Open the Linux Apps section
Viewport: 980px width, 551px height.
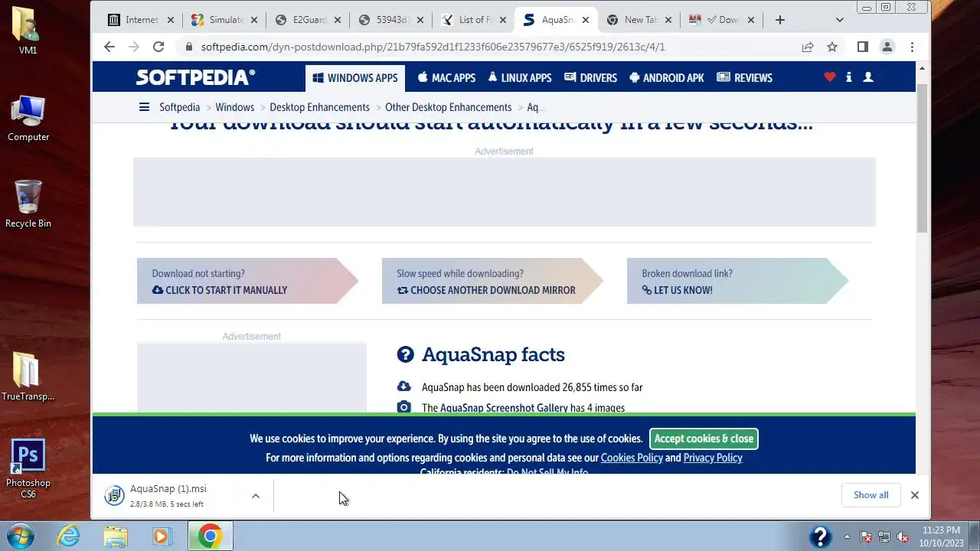tap(520, 78)
